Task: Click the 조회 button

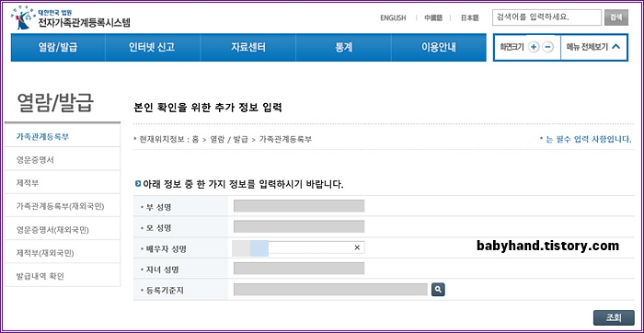Action: coord(614,317)
